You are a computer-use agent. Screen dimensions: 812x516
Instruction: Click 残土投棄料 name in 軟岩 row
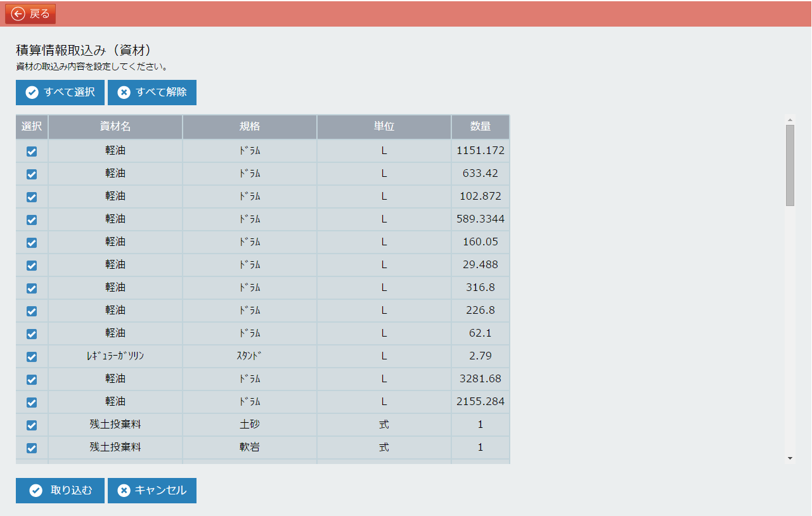click(115, 447)
